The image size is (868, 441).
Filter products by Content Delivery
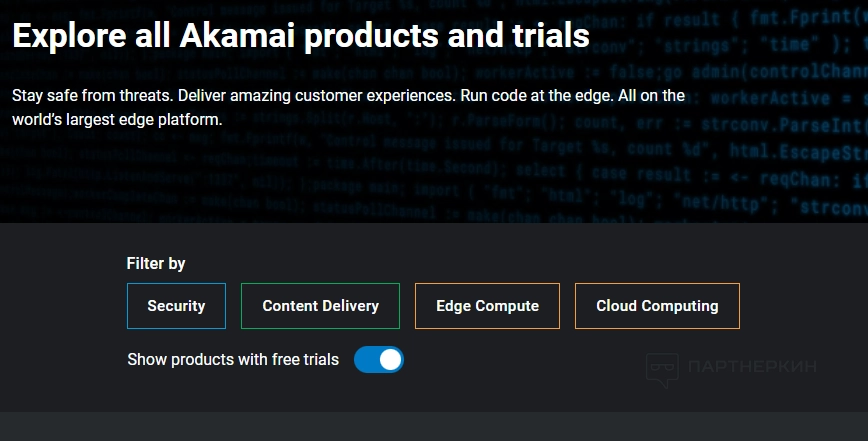click(x=320, y=306)
